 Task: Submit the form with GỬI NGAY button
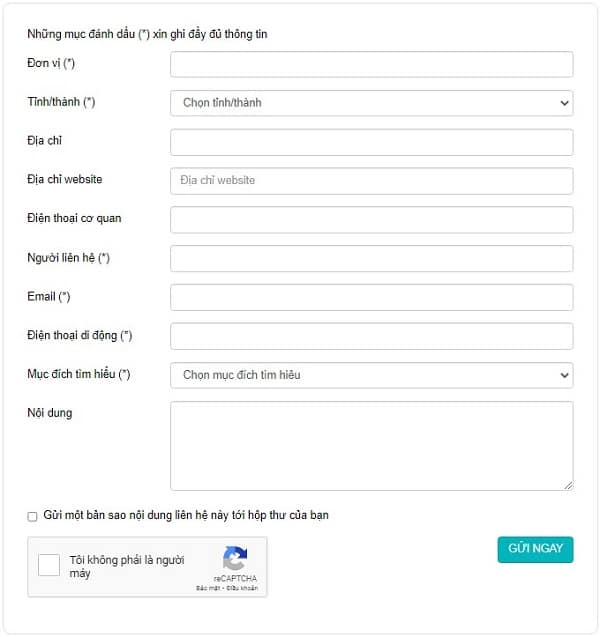point(535,549)
